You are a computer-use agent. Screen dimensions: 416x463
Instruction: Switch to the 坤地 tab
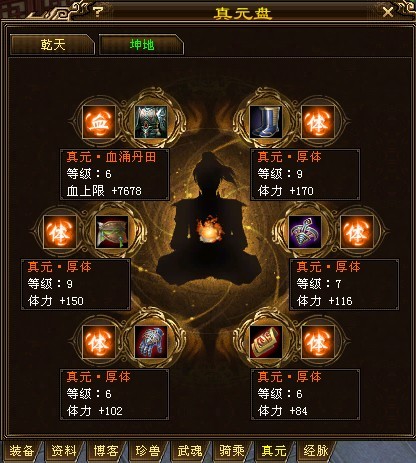coord(141,44)
